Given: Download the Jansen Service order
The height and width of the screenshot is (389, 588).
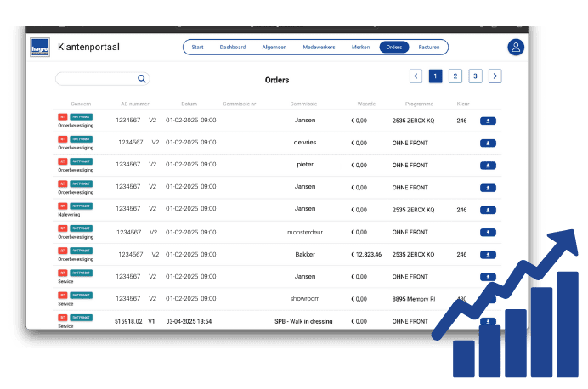Looking at the screenshot, I should click(488, 277).
